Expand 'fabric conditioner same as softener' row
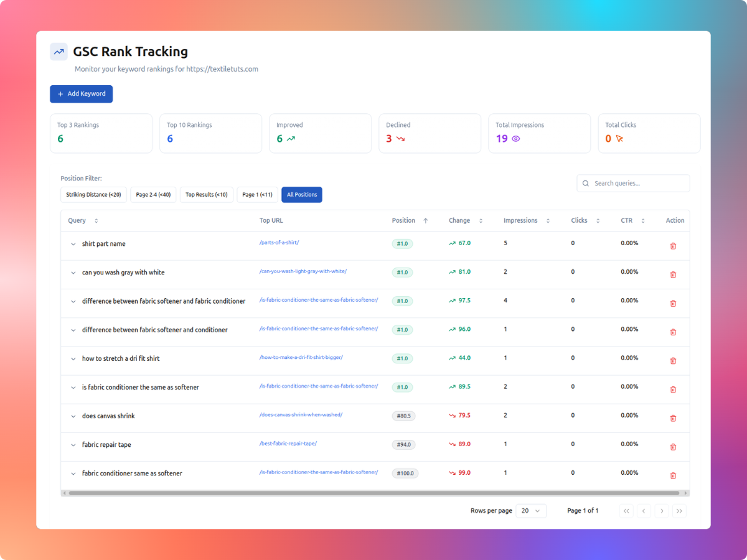747x560 pixels. [x=73, y=474]
